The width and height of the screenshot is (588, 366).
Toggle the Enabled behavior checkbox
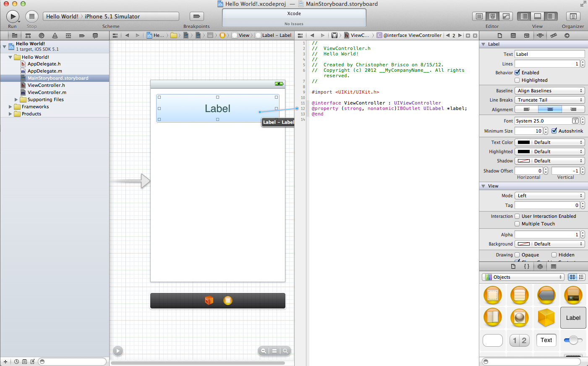click(517, 73)
